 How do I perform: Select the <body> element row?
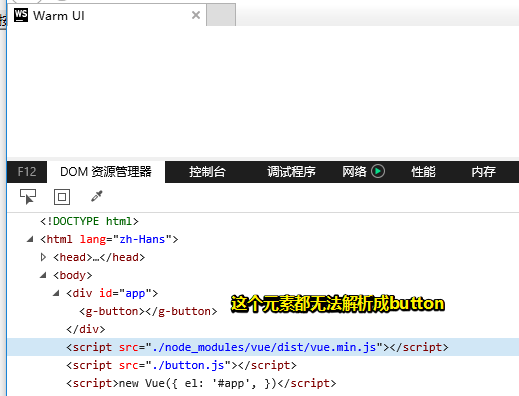73,275
